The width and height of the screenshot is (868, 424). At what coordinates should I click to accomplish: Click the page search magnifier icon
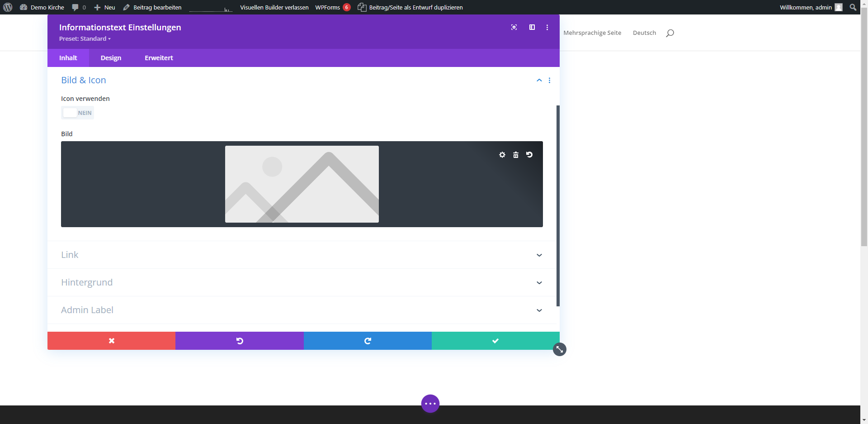click(x=670, y=33)
